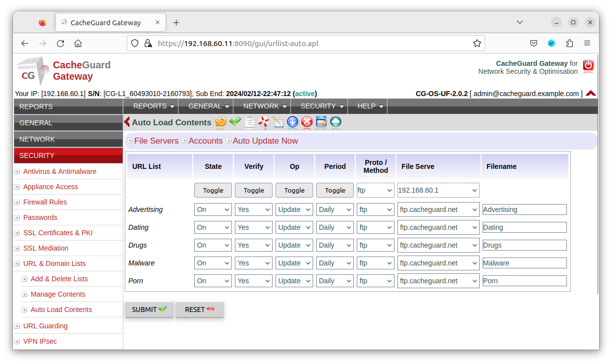Open the File Servers link
The width and height of the screenshot is (612, 364).
pos(156,141)
